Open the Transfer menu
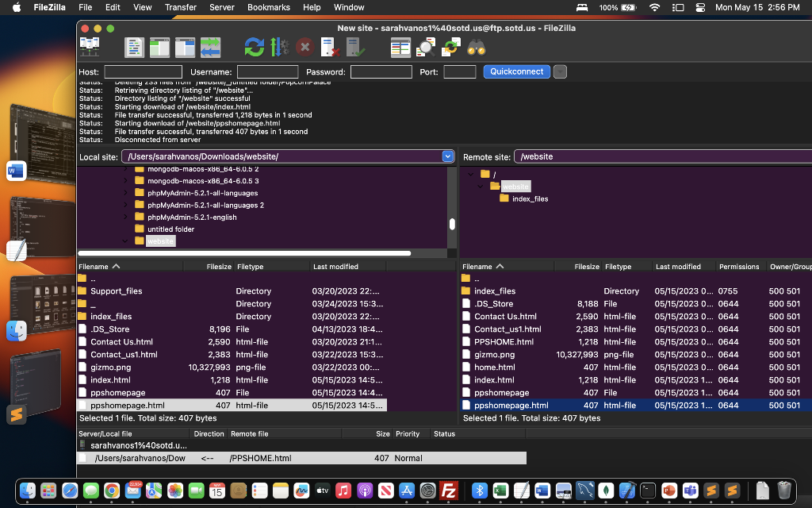The image size is (812, 508). 180,7
